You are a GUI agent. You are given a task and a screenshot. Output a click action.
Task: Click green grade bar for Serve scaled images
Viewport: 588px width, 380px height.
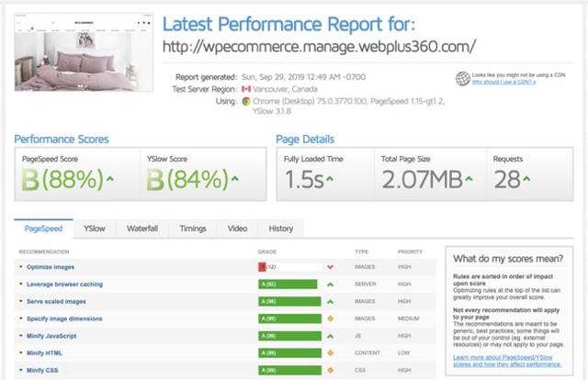(289, 301)
